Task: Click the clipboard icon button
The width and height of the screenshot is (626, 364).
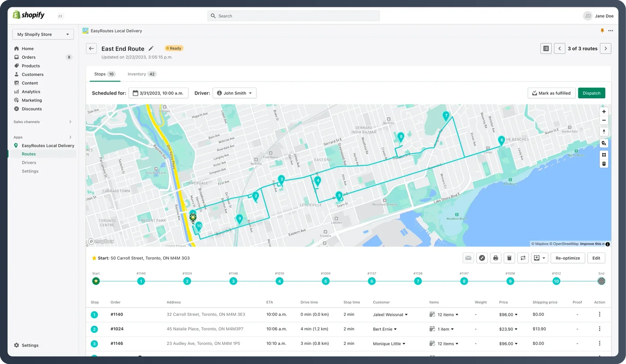Action: [x=509, y=258]
